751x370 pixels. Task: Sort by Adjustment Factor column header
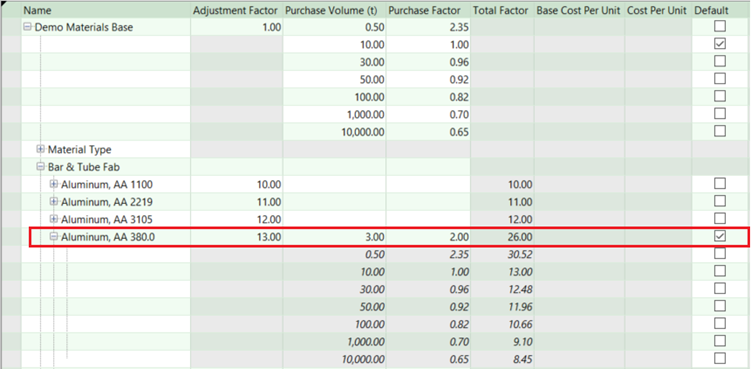(x=237, y=10)
